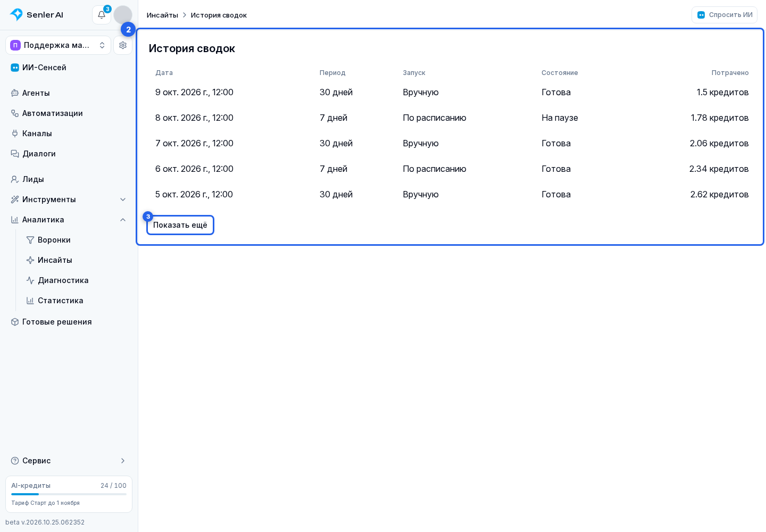Click the Автоматизации icon
This screenshot has width=766, height=532.
pyautogui.click(x=15, y=113)
